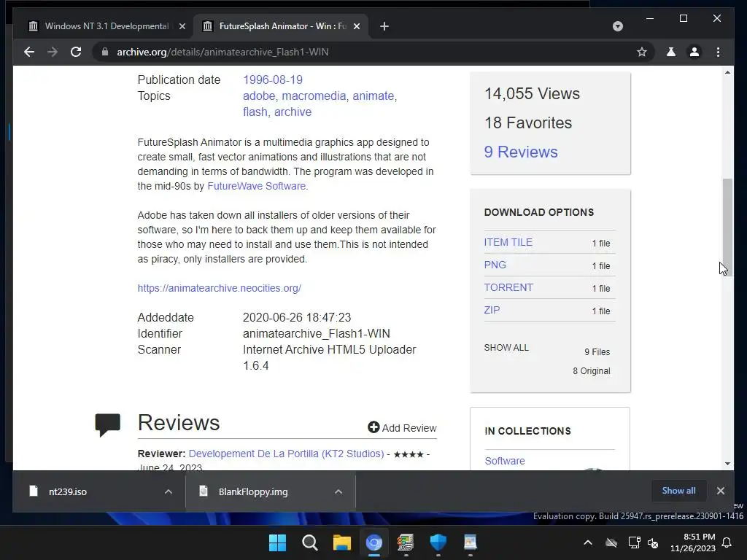Visit animatearchive.neocities.org link
Viewport: 747px width, 560px height.
pos(219,288)
